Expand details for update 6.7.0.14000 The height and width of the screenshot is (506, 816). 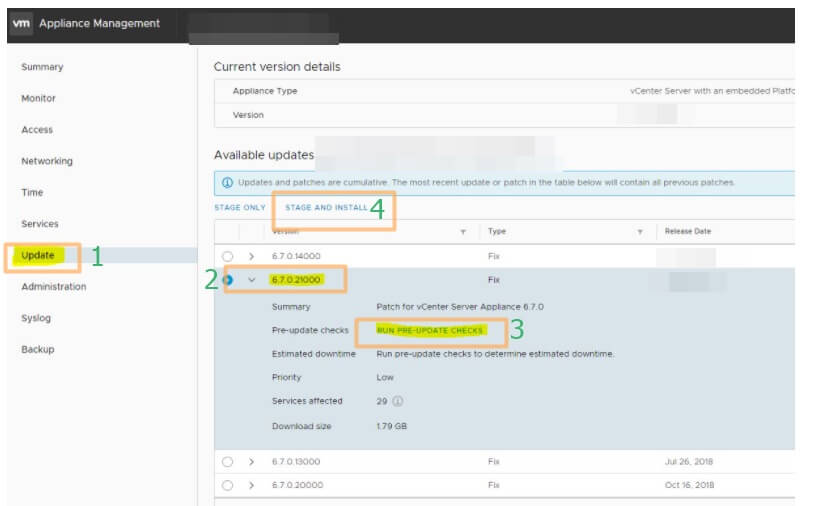[251, 256]
